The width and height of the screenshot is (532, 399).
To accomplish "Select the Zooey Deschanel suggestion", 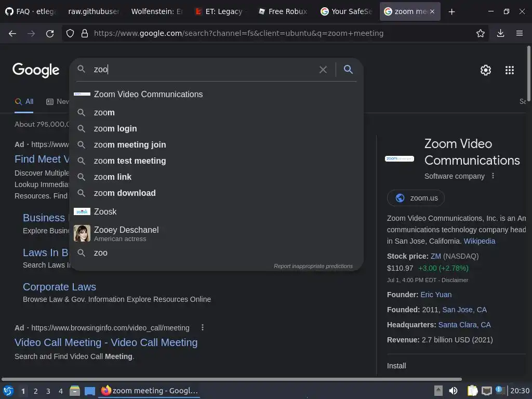I will (x=216, y=233).
